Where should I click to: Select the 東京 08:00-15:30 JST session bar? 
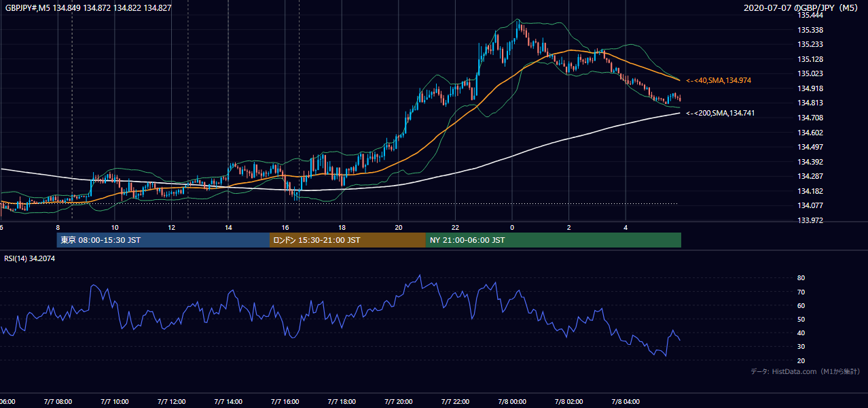[x=163, y=240]
